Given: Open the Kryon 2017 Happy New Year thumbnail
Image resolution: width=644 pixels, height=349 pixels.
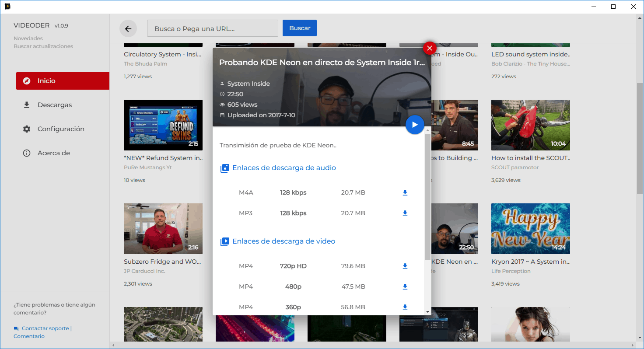Looking at the screenshot, I should (x=530, y=229).
